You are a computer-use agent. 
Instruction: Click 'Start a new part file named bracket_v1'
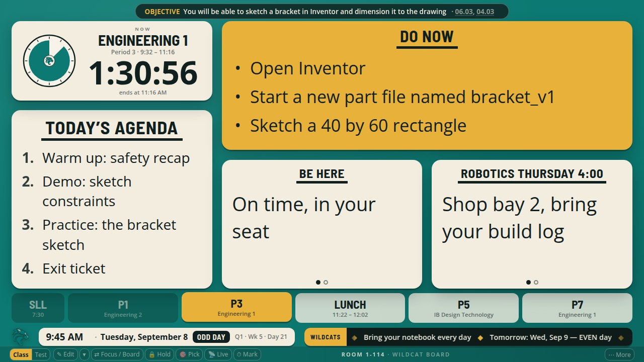(403, 97)
